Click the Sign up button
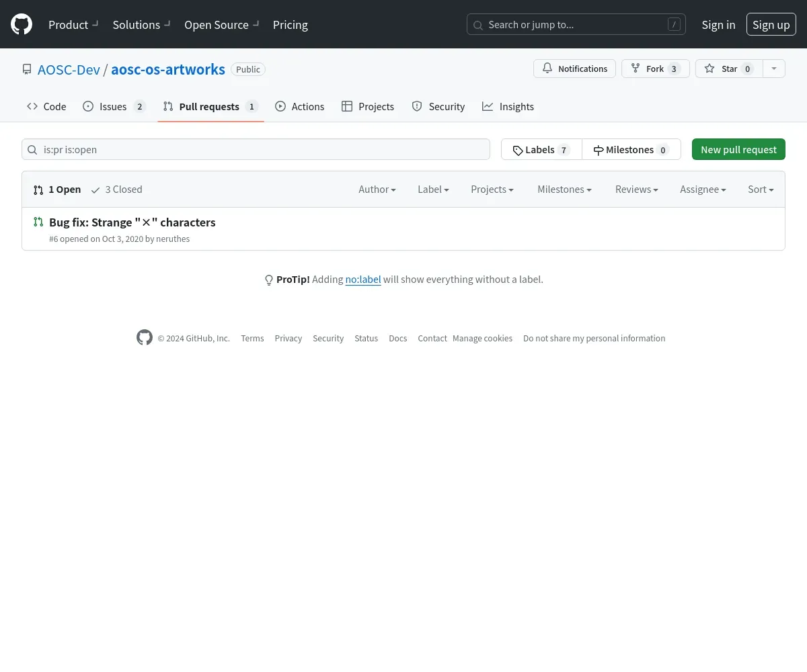807x672 pixels. (771, 25)
